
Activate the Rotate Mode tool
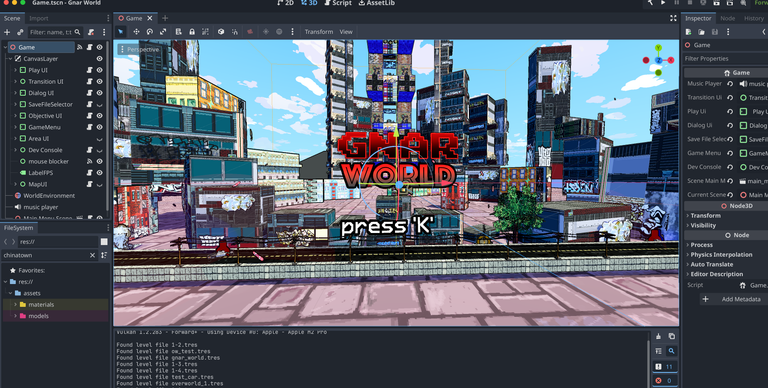pyautogui.click(x=150, y=32)
